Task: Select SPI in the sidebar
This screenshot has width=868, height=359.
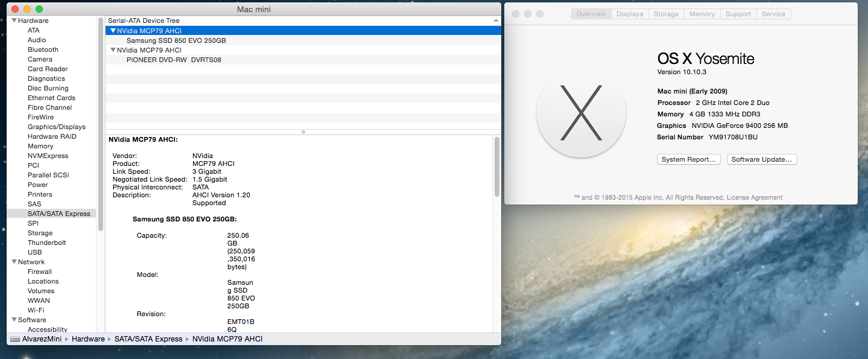Action: pos(33,223)
